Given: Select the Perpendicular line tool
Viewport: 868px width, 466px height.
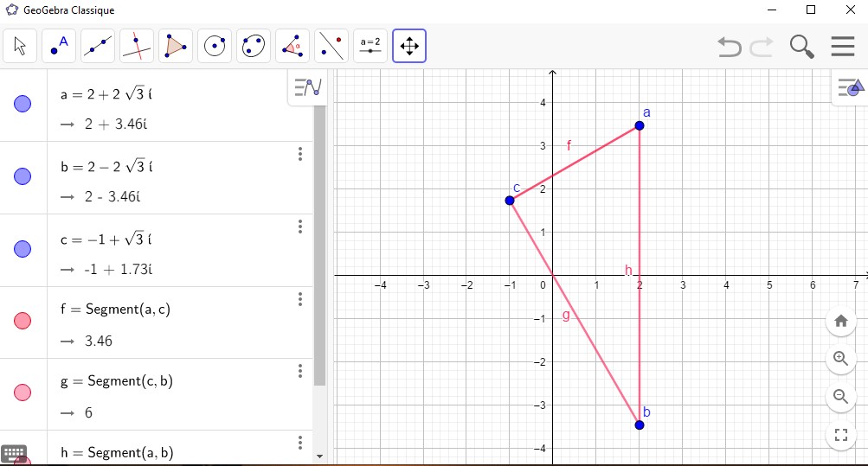Looking at the screenshot, I should (136, 46).
